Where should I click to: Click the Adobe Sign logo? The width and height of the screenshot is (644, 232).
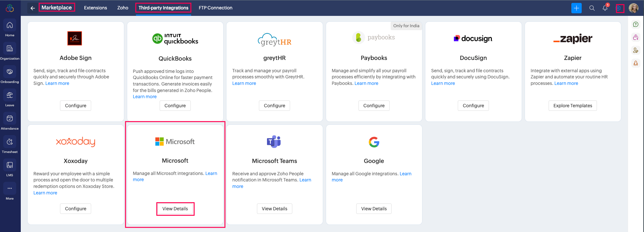(x=75, y=38)
